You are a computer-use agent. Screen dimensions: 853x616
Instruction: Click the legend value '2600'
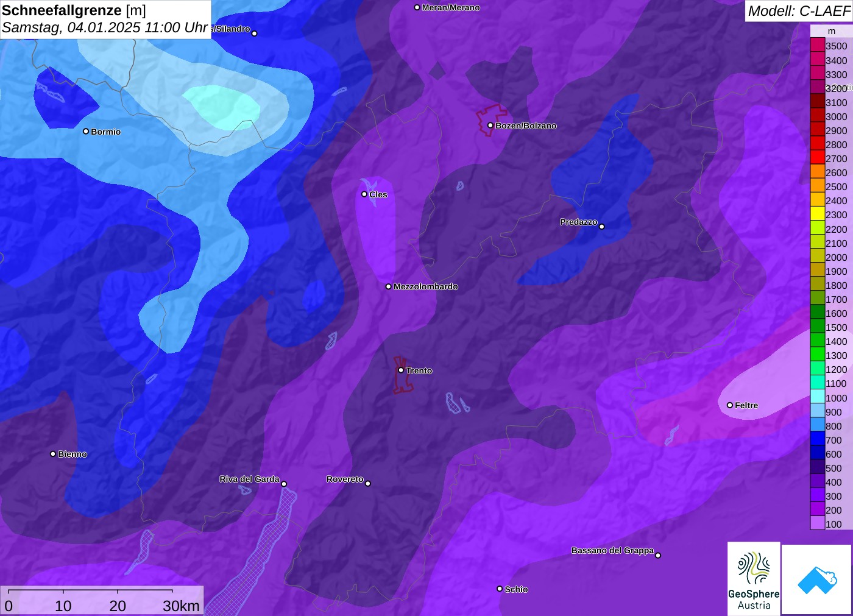pos(837,172)
